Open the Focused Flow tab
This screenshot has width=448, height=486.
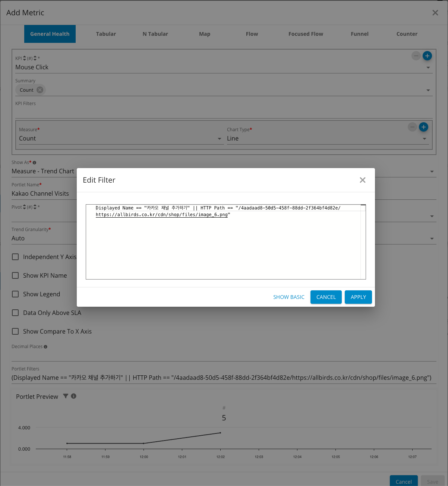click(306, 34)
